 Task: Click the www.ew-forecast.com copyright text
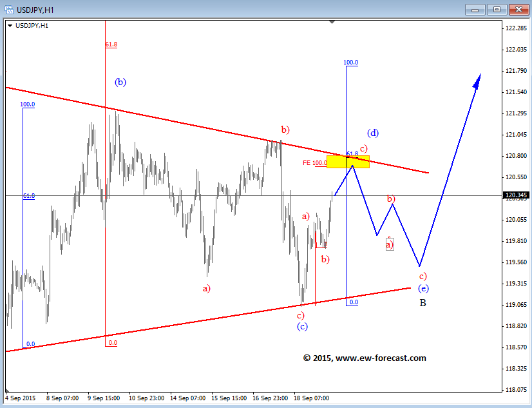(365, 358)
